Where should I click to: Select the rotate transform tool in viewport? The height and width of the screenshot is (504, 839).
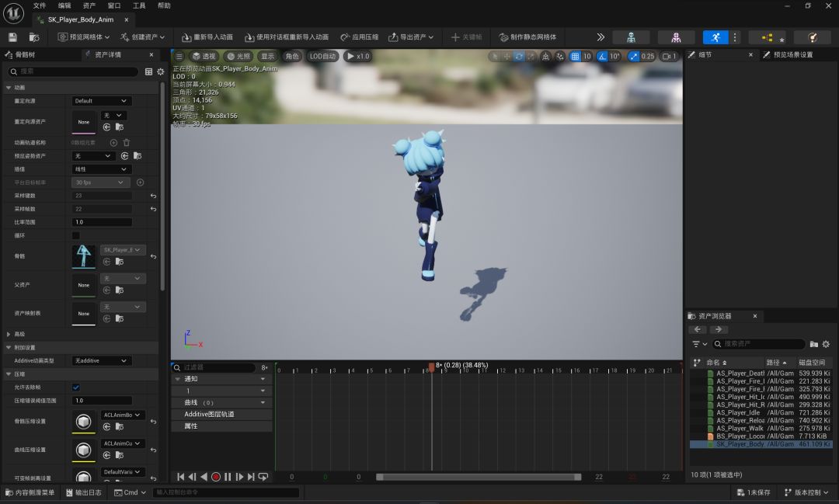518,56
